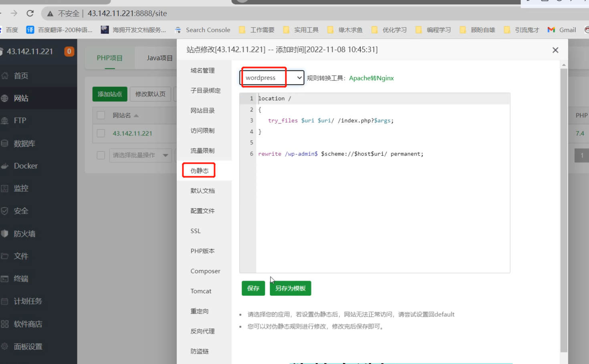Toggle the select-all checkbox beside 网站名

[x=101, y=115]
